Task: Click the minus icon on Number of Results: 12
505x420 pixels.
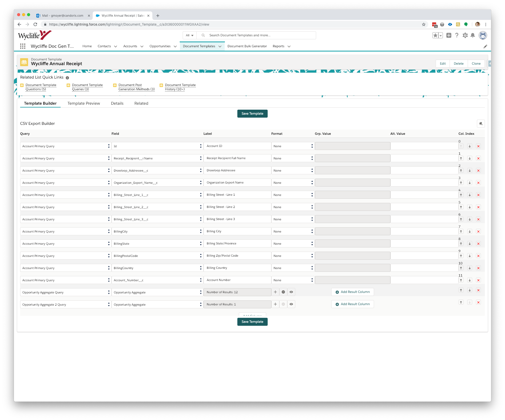Action: tap(283, 292)
